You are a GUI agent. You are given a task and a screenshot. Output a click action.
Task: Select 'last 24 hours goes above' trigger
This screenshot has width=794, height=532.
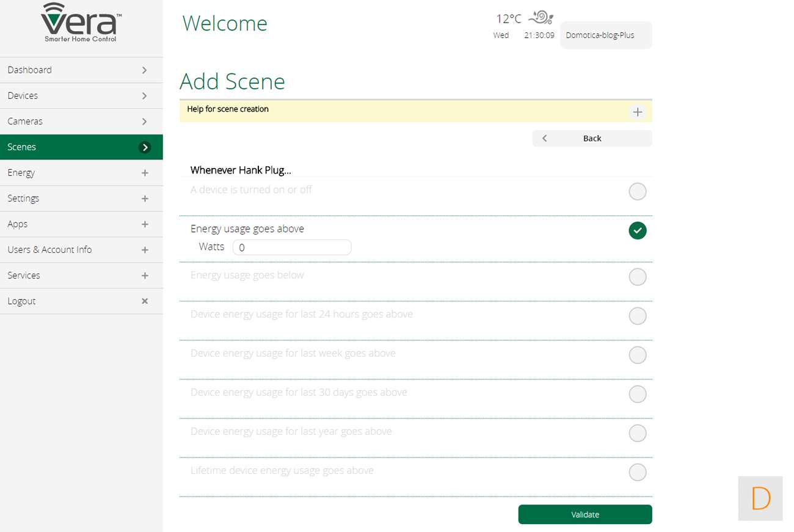pos(637,316)
